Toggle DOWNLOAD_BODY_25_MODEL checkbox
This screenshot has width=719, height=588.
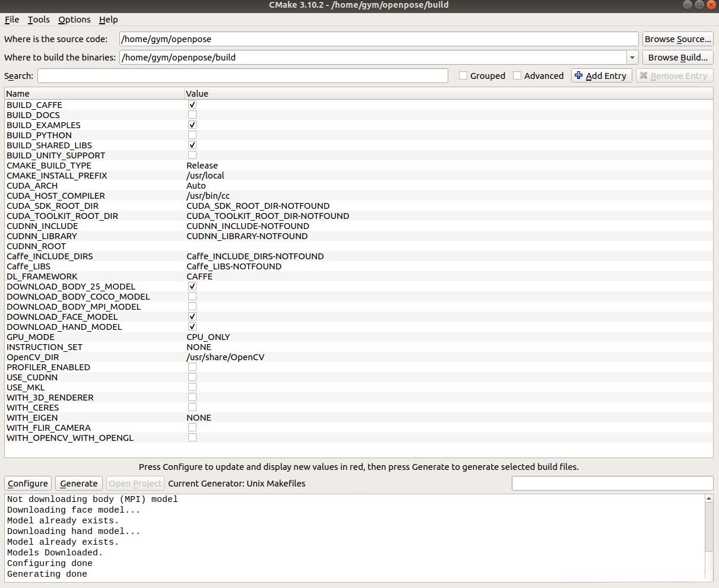pyautogui.click(x=192, y=287)
